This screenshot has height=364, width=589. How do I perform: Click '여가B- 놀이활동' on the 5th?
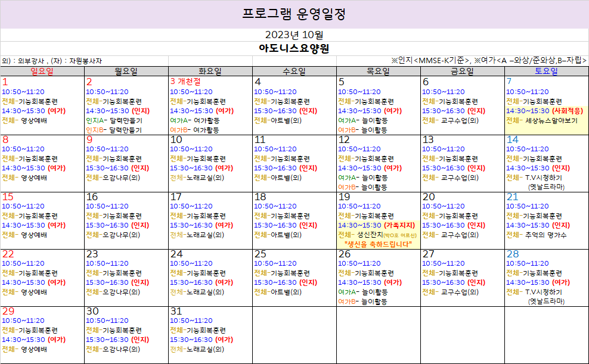(363, 130)
